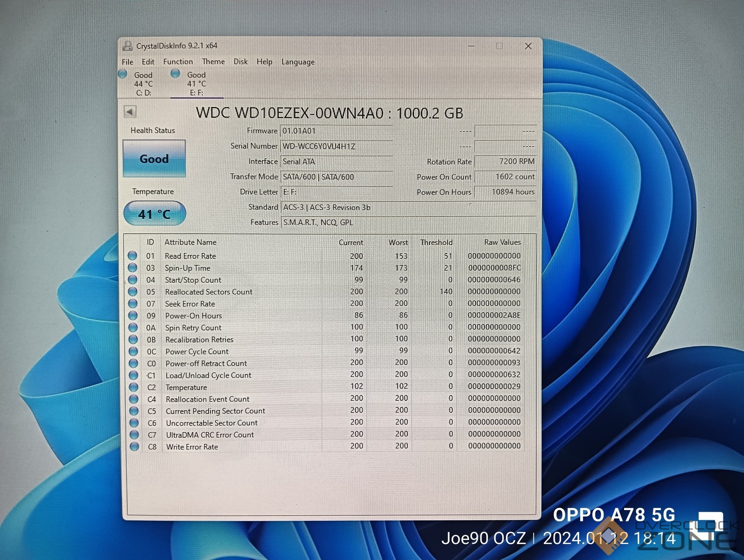Click the 41 °C temperature button
Viewport: 744px width, 560px height.
click(154, 214)
